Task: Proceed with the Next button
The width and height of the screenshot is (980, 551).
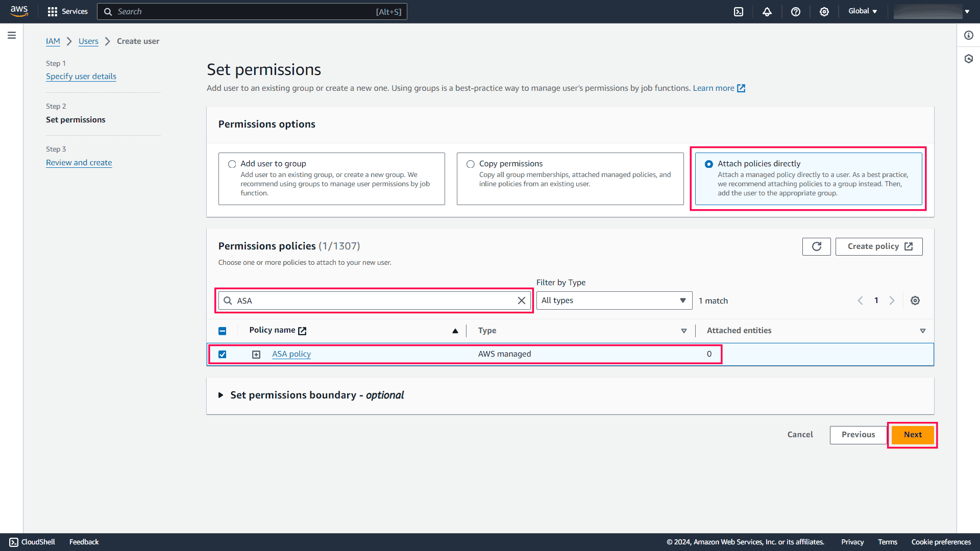Action: pyautogui.click(x=912, y=435)
